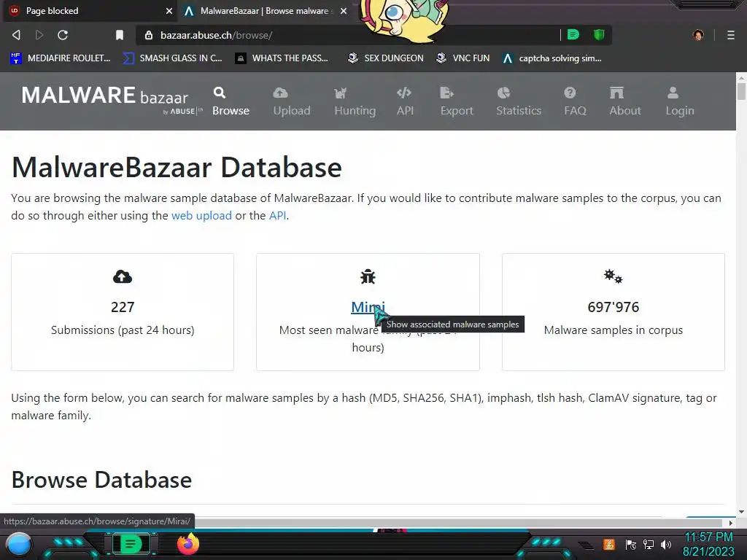Open the green shield extension icon

[x=599, y=34]
